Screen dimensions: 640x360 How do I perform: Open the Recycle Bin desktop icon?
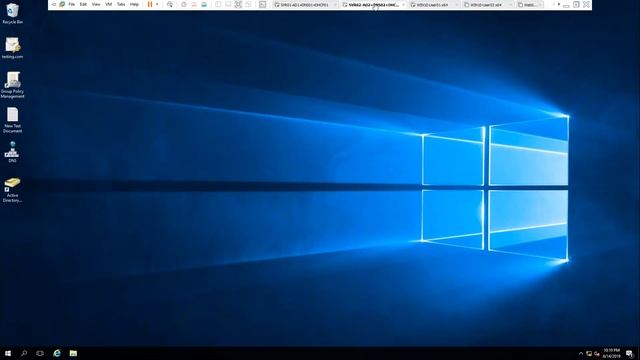pyautogui.click(x=12, y=13)
